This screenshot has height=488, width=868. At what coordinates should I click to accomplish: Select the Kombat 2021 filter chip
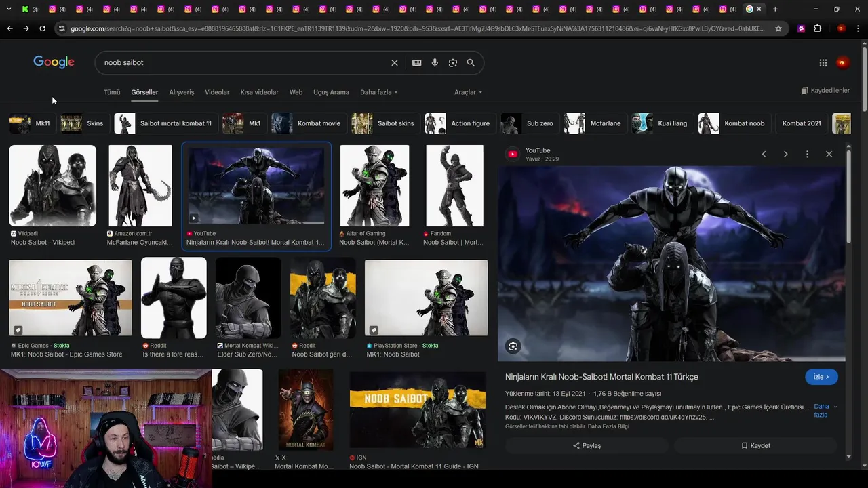[x=802, y=123]
